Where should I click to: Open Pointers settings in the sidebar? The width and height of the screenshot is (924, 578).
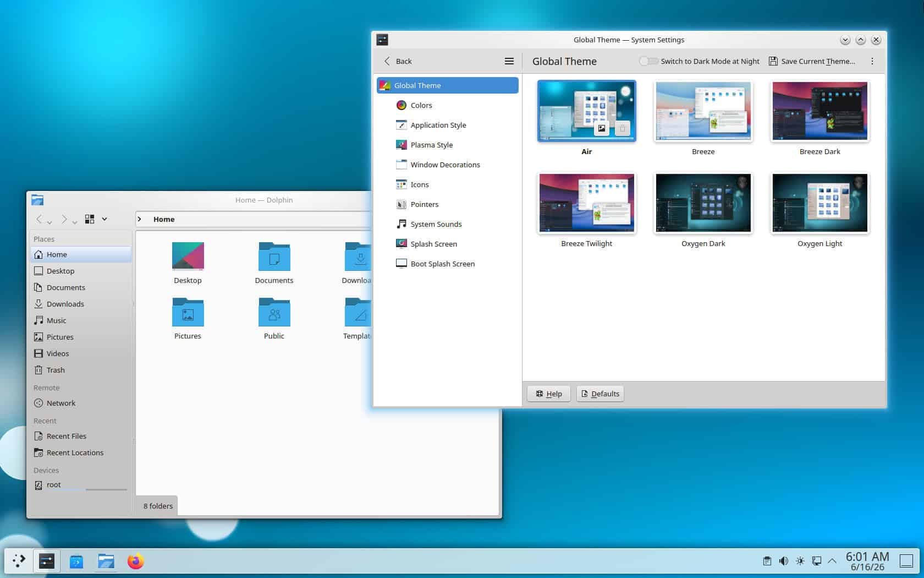click(x=448, y=204)
